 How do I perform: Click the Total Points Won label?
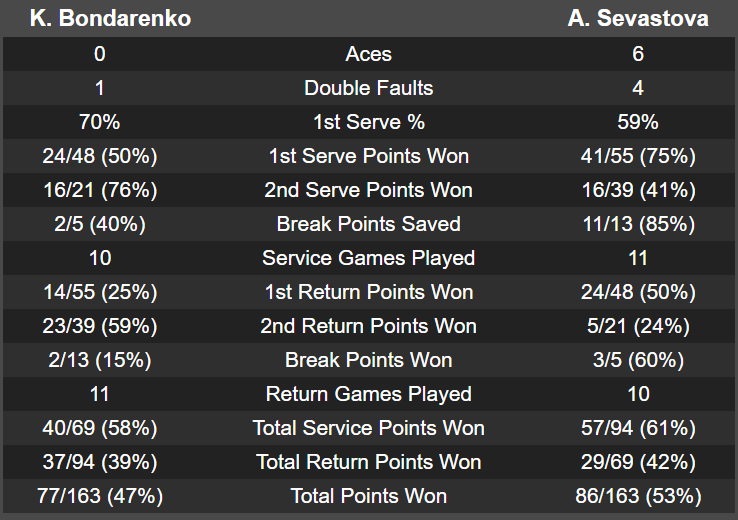pyautogui.click(x=368, y=496)
